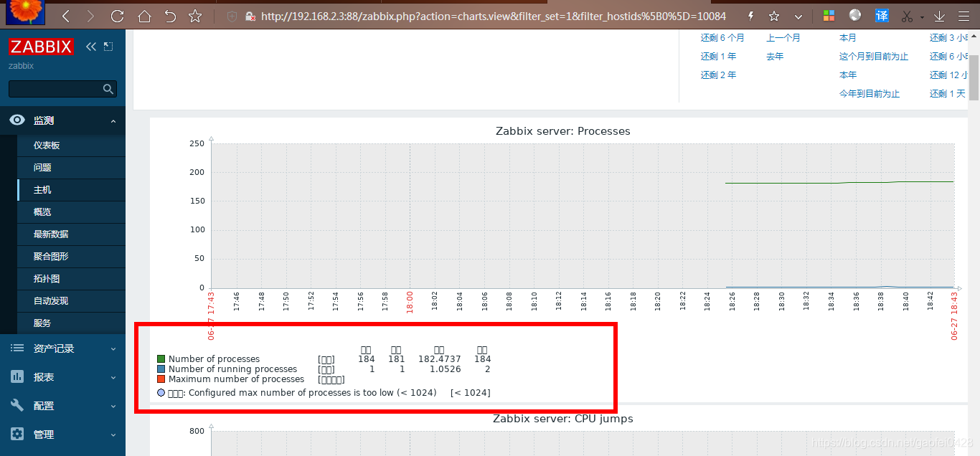Image resolution: width=980 pixels, height=456 pixels.
Task: Click the browser forward arrow
Action: point(90,16)
